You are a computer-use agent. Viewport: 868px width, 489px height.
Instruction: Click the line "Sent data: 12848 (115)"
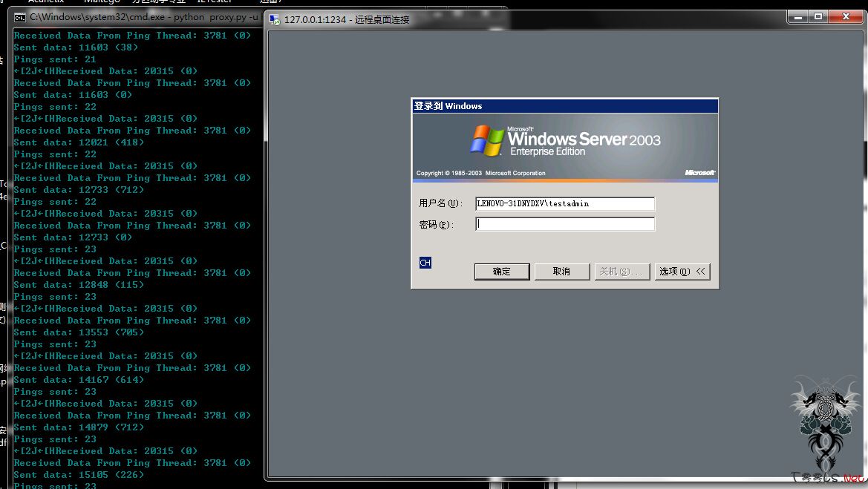pyautogui.click(x=79, y=285)
